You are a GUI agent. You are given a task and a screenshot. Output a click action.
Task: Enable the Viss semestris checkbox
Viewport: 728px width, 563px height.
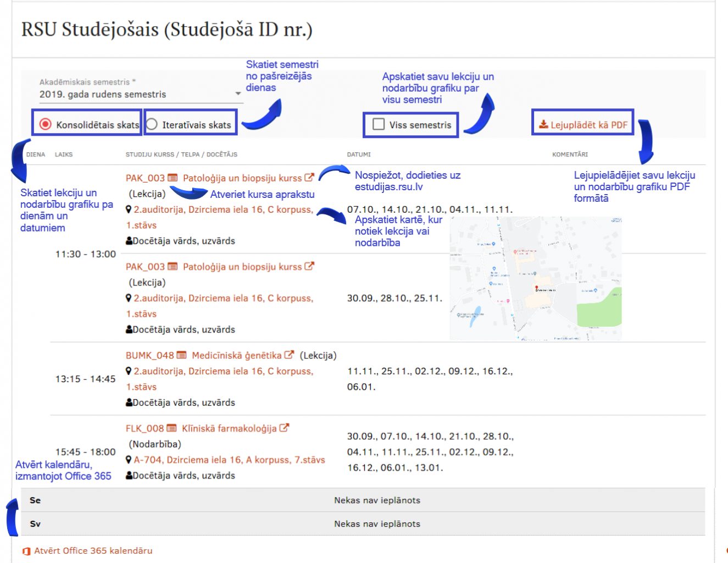pos(377,124)
